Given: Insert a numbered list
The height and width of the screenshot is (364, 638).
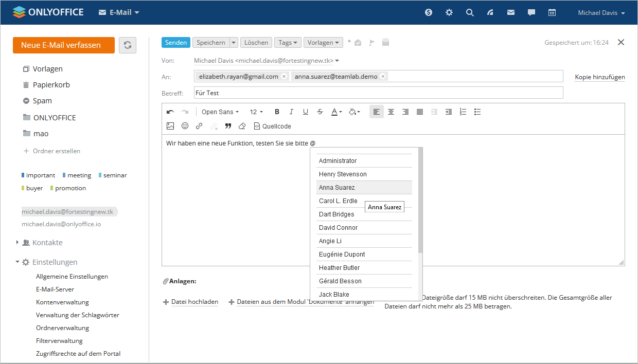Looking at the screenshot, I should tap(463, 112).
